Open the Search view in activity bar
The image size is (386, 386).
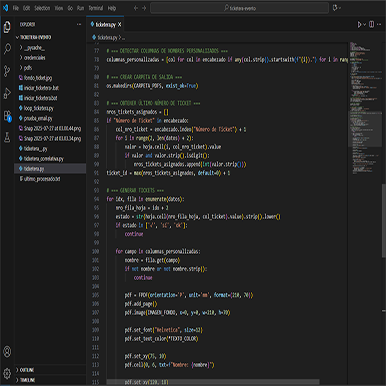[x=7, y=49]
